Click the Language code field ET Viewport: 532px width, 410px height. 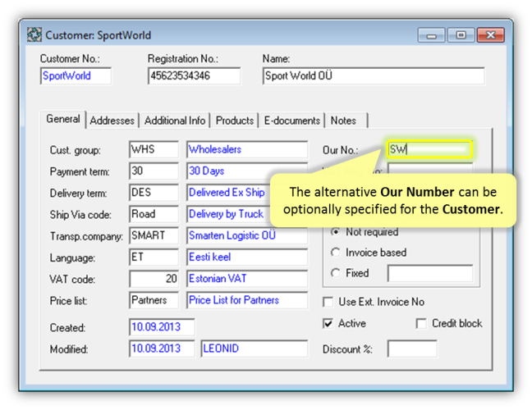point(154,257)
